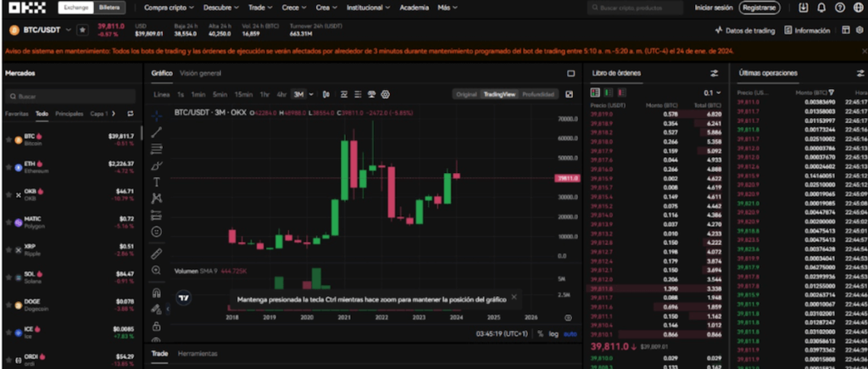Open trading preferences hexagon settings icon

click(860, 31)
